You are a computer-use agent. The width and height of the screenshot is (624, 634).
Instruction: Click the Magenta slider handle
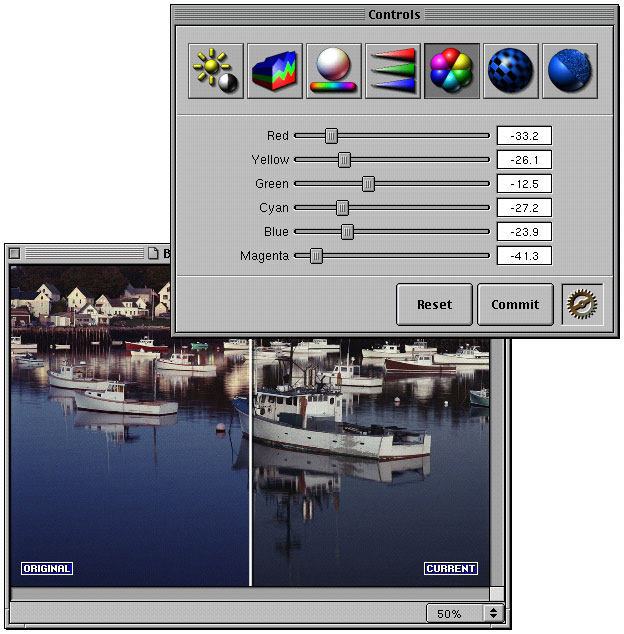click(316, 256)
